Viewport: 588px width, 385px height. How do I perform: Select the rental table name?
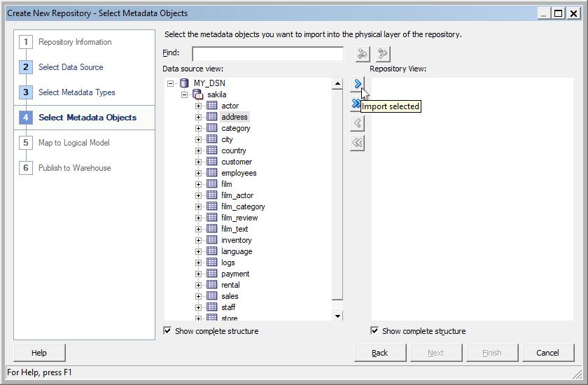pyautogui.click(x=230, y=285)
